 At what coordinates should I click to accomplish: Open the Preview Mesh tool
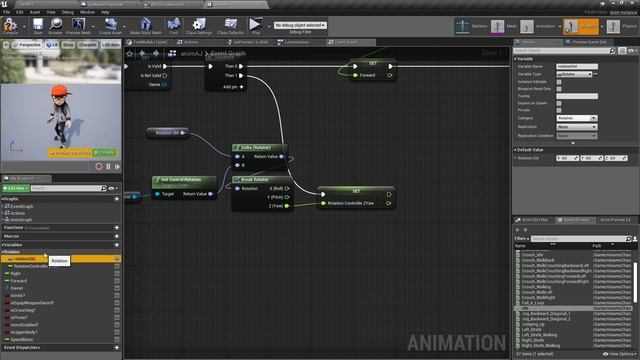click(x=78, y=25)
